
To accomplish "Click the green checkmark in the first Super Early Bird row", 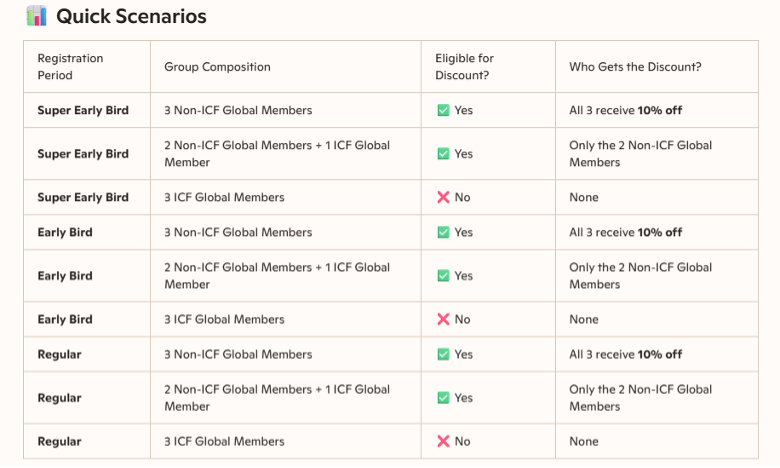I will (x=443, y=110).
